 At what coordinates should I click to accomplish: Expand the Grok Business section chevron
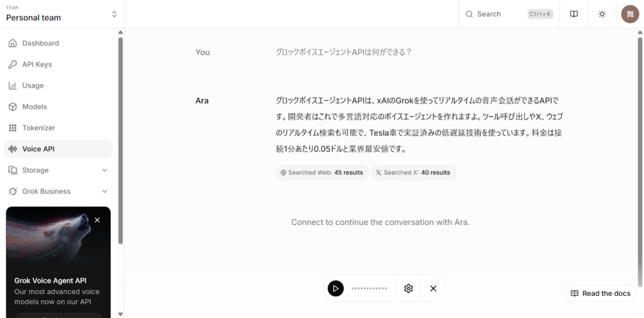coord(104,191)
